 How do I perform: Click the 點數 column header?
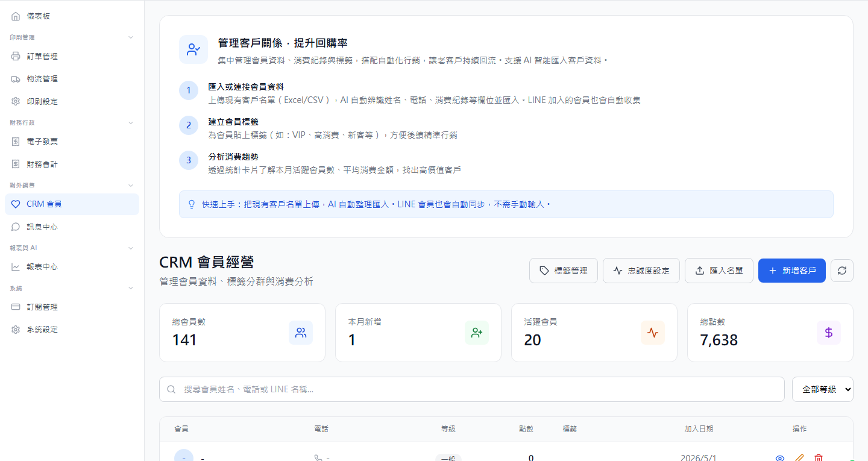pos(526,429)
